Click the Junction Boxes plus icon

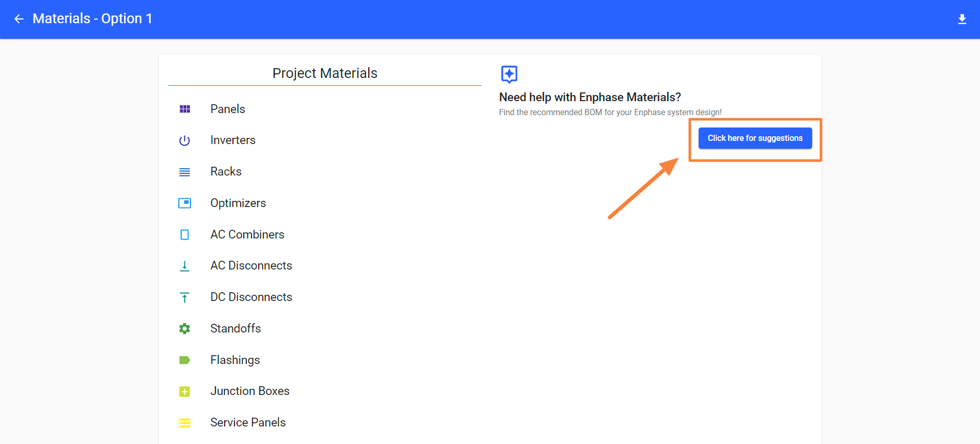click(185, 392)
